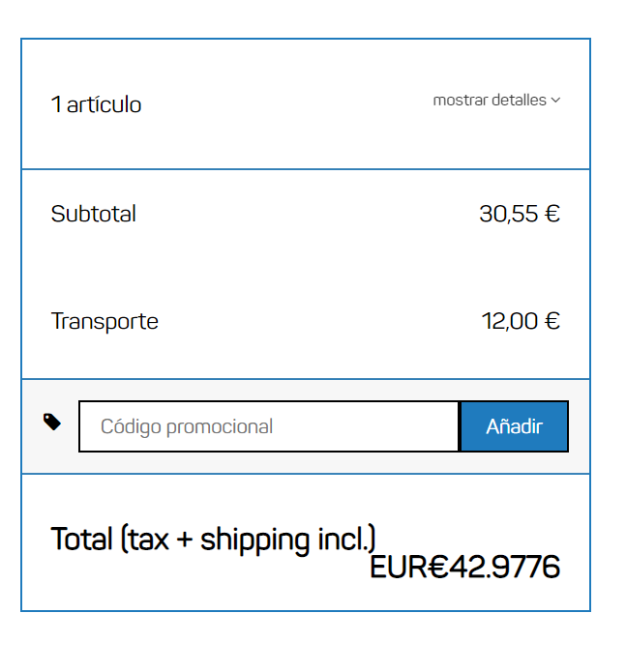Viewport: 626px width, 672px height.
Task: Click the euro sign after 30,55
Action: (x=552, y=214)
